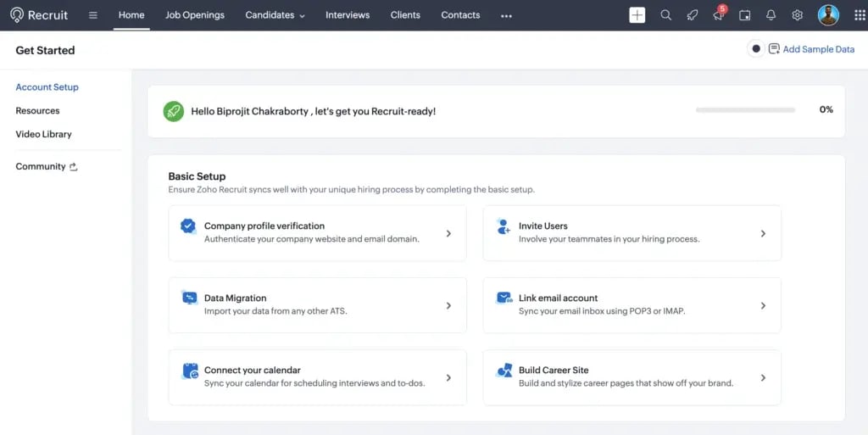
Task: Click the Build Career Site shapes icon
Action: pos(504,371)
